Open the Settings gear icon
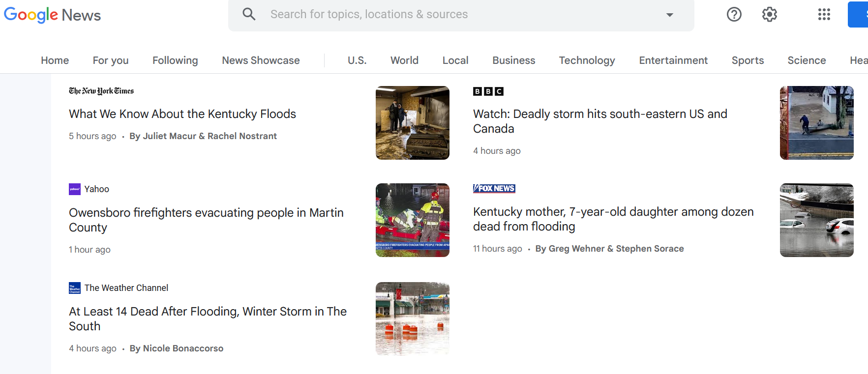Screen dimensions: 868x374 point(770,14)
